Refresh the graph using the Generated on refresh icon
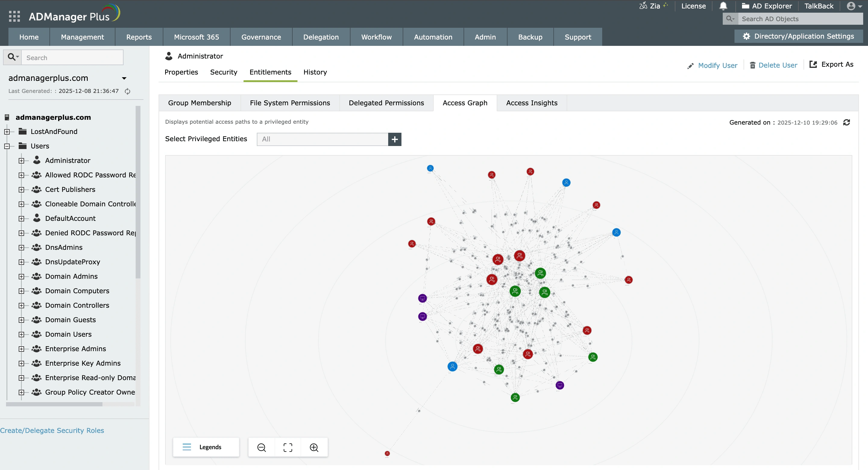The image size is (868, 470). [848, 122]
